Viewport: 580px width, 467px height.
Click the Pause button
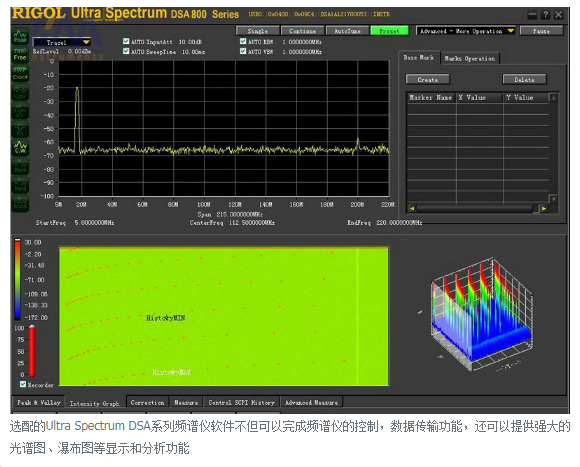click(x=542, y=31)
